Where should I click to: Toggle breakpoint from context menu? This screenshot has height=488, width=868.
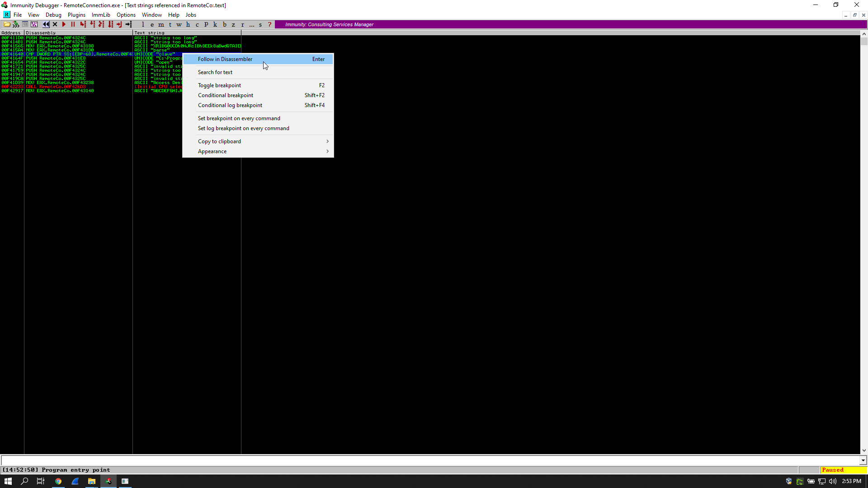219,85
